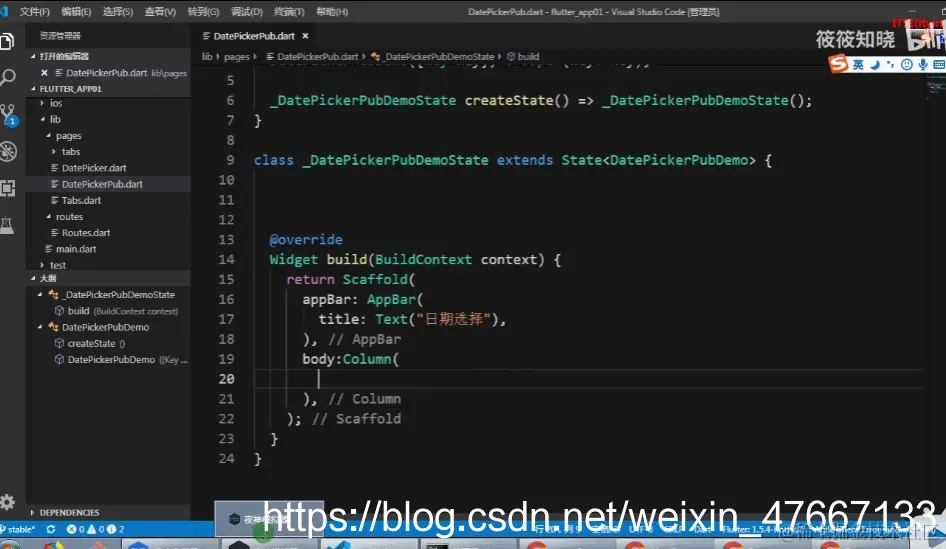Open Source Control view with badge 1
Image resolution: width=946 pixels, height=549 pixels.
click(x=8, y=115)
